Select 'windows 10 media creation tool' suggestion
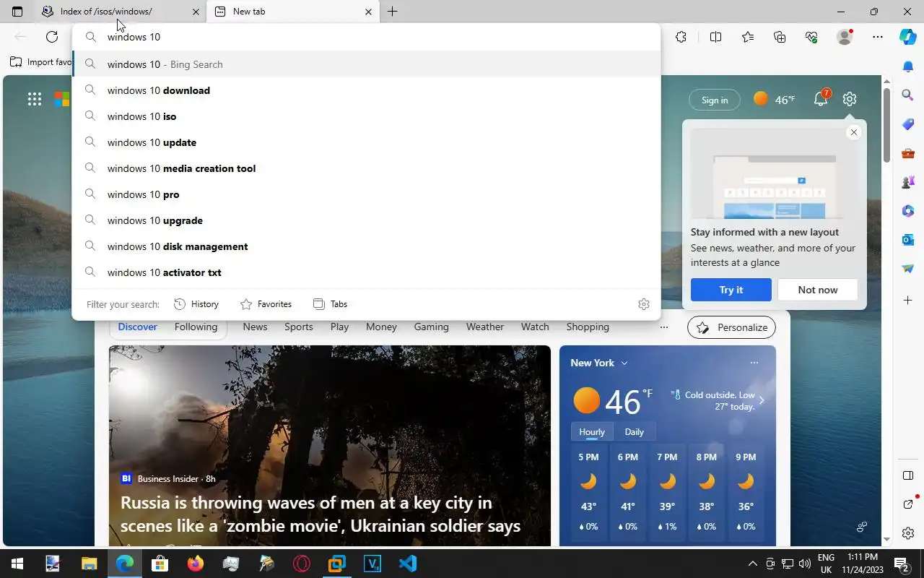Viewport: 924px width, 578px height. pos(366,168)
